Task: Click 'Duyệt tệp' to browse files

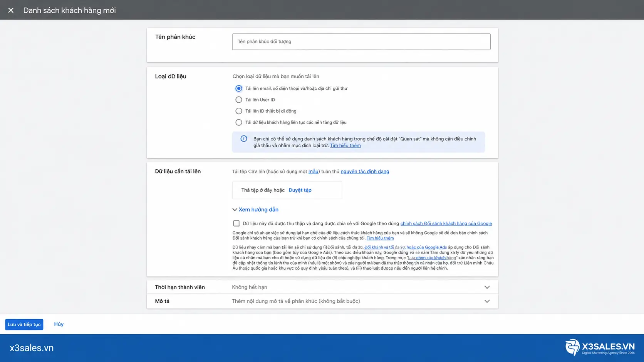Action: tap(300, 190)
